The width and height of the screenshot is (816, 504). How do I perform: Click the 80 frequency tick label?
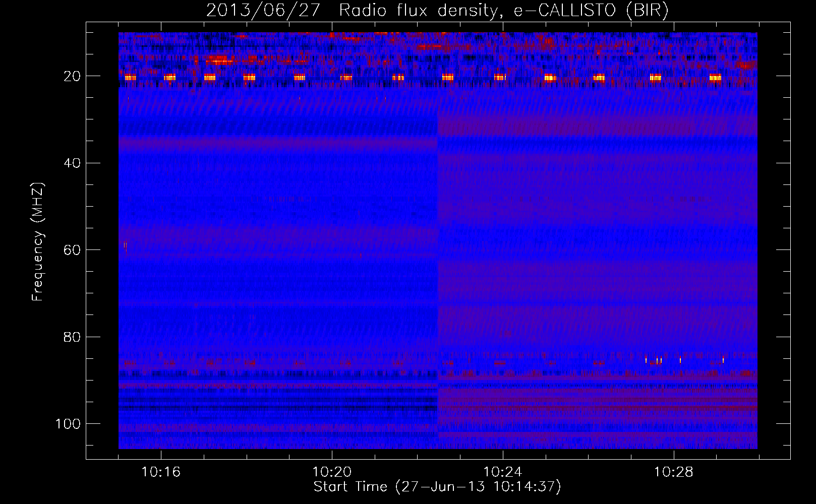73,337
